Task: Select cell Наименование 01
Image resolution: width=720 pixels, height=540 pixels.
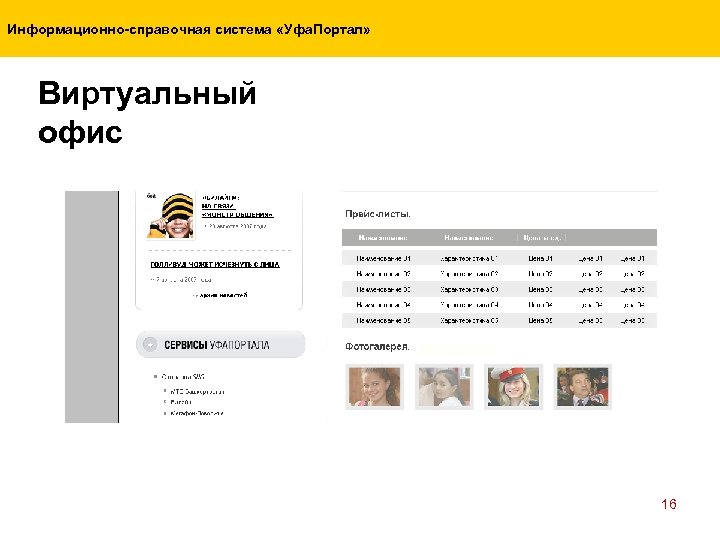Action: 383,259
